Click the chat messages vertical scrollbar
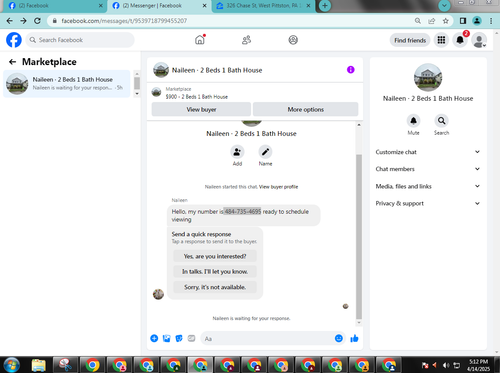Screen dimensions: 500x373 (359, 237)
